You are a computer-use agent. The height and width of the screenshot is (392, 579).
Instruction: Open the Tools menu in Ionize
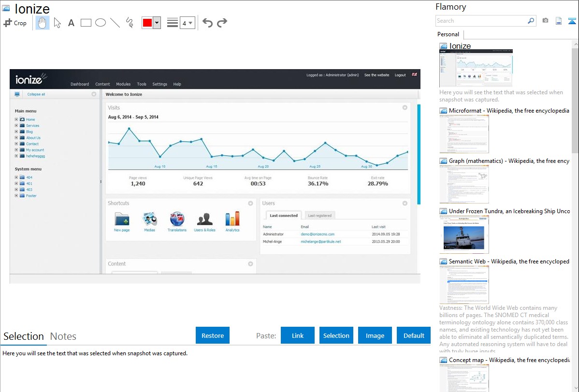142,84
